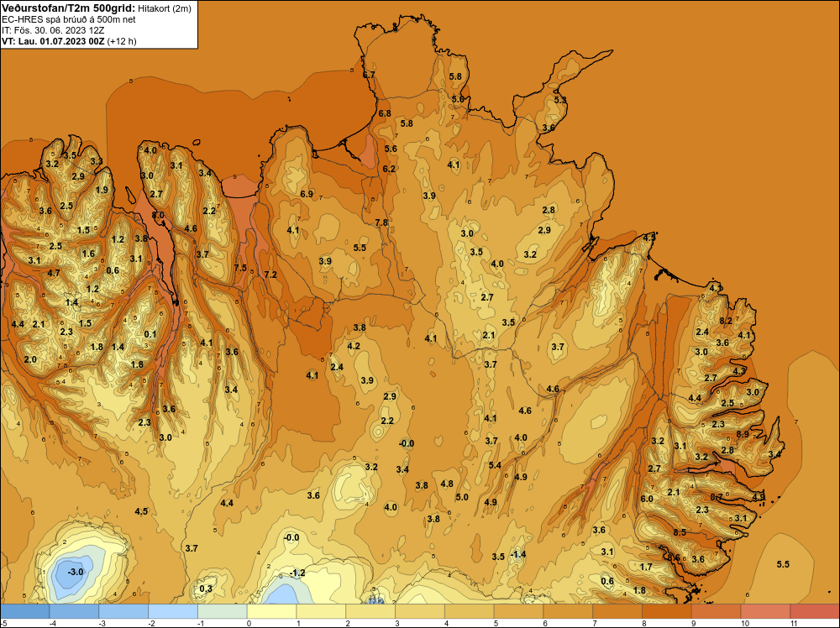Click the 2.0 temperature label

pos(30,358)
